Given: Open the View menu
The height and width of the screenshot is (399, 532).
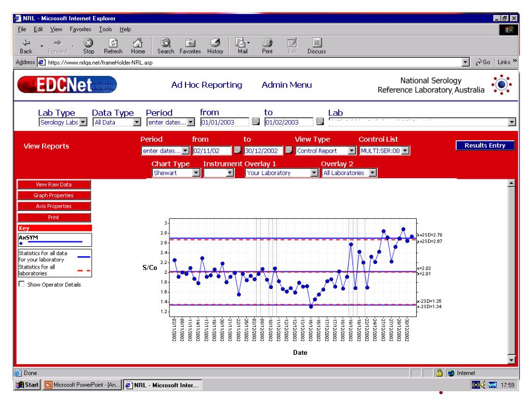Looking at the screenshot, I should pyautogui.click(x=56, y=29).
